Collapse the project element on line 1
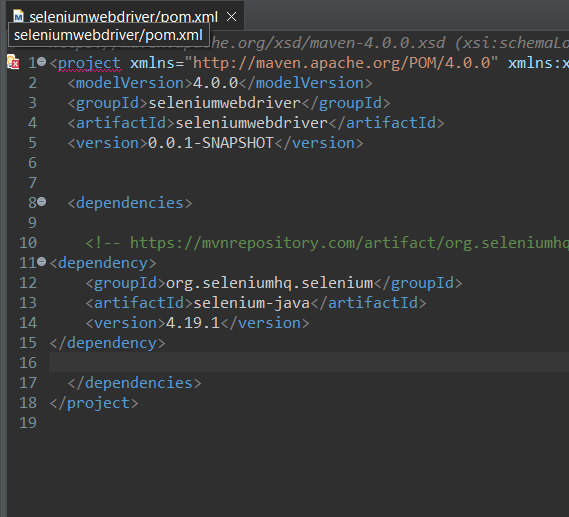This screenshot has width=569, height=517. click(x=42, y=62)
